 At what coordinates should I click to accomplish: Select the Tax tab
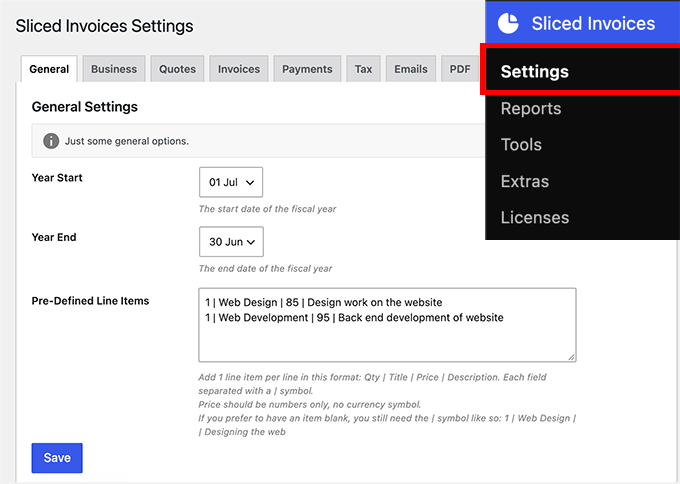(x=363, y=69)
